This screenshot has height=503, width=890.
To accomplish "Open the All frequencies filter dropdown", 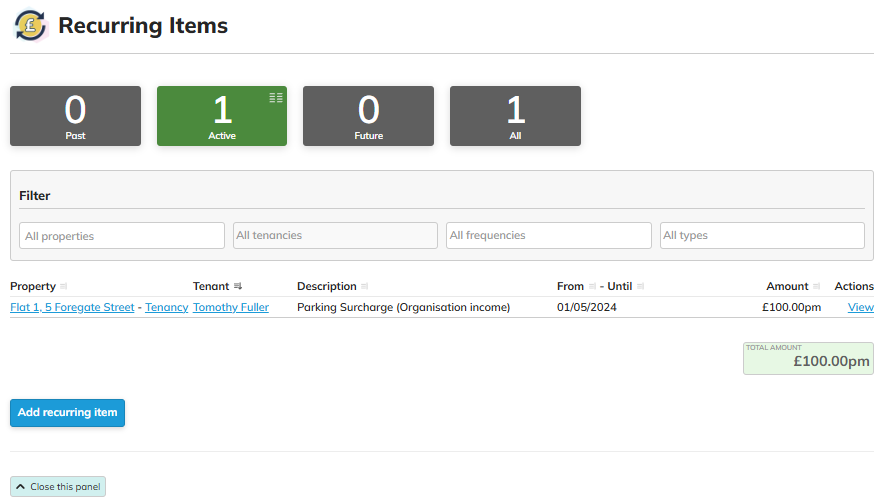I will click(x=548, y=236).
